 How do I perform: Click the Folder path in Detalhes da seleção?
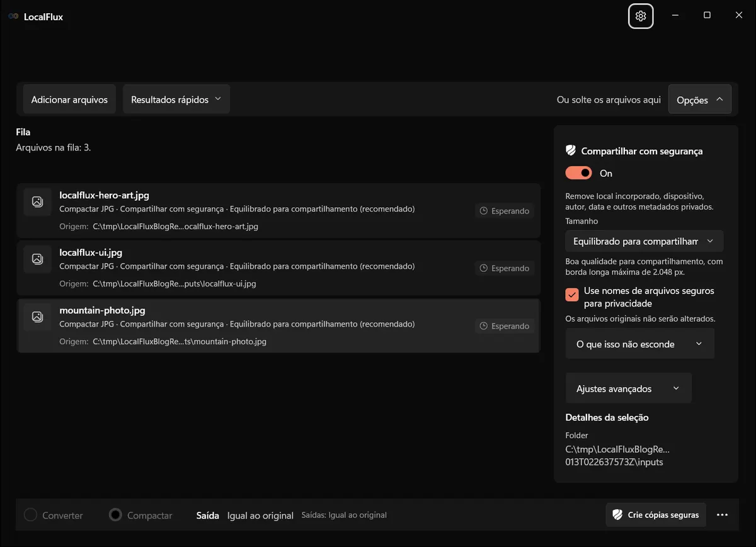(617, 456)
